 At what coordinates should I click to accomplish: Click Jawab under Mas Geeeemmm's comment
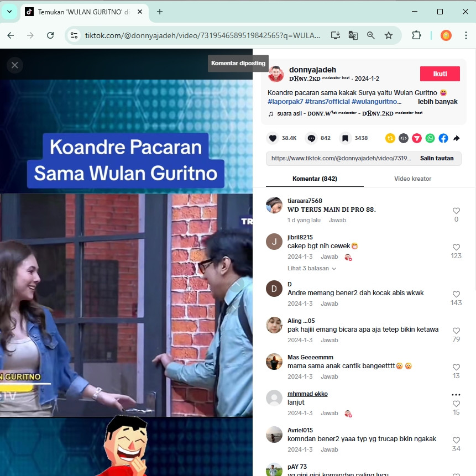329,376
